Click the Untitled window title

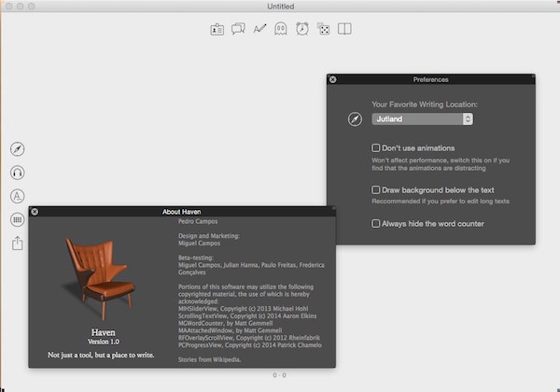tap(281, 7)
